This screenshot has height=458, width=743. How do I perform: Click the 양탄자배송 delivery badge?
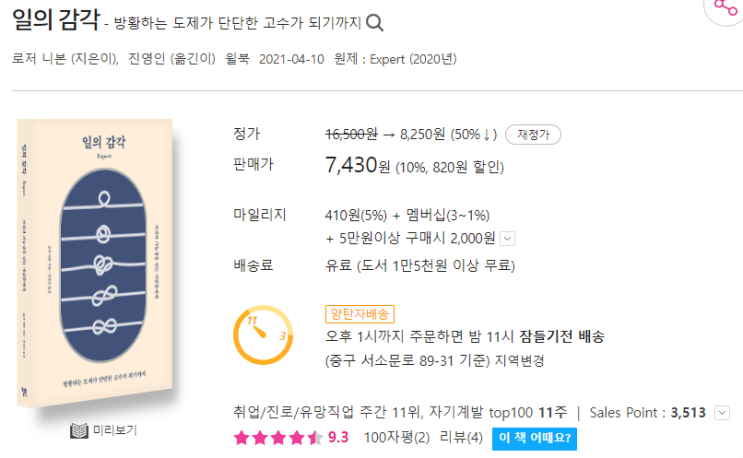358,312
